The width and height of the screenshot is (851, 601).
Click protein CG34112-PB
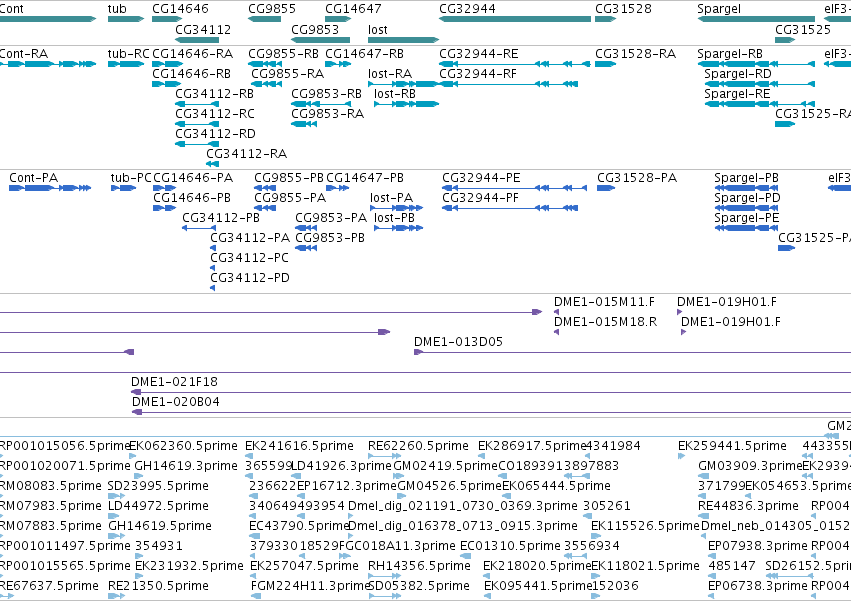tap(199, 227)
